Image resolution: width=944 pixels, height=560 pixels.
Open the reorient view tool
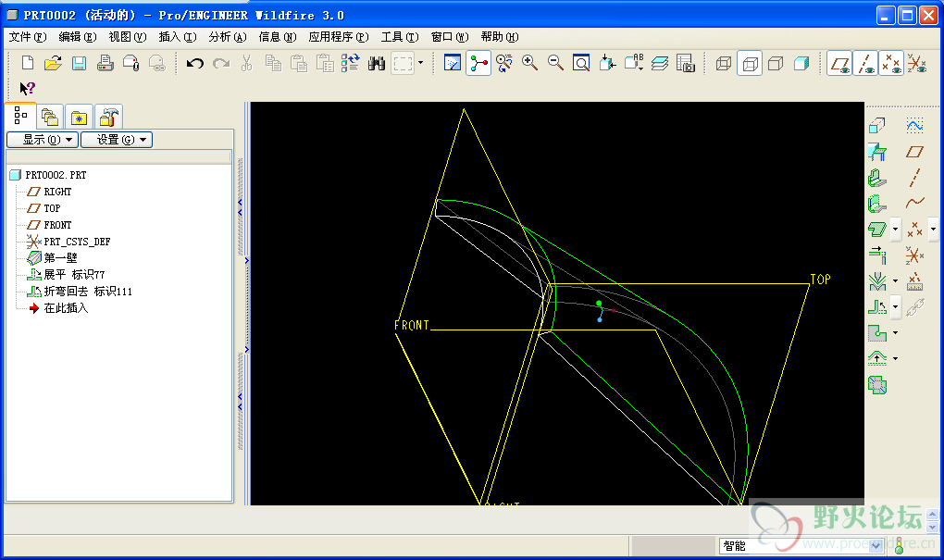click(607, 63)
